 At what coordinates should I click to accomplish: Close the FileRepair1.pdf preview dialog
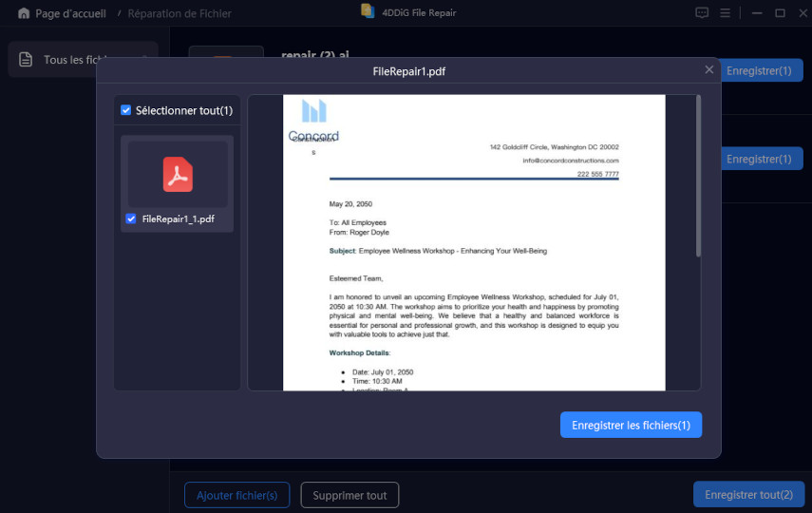[708, 69]
